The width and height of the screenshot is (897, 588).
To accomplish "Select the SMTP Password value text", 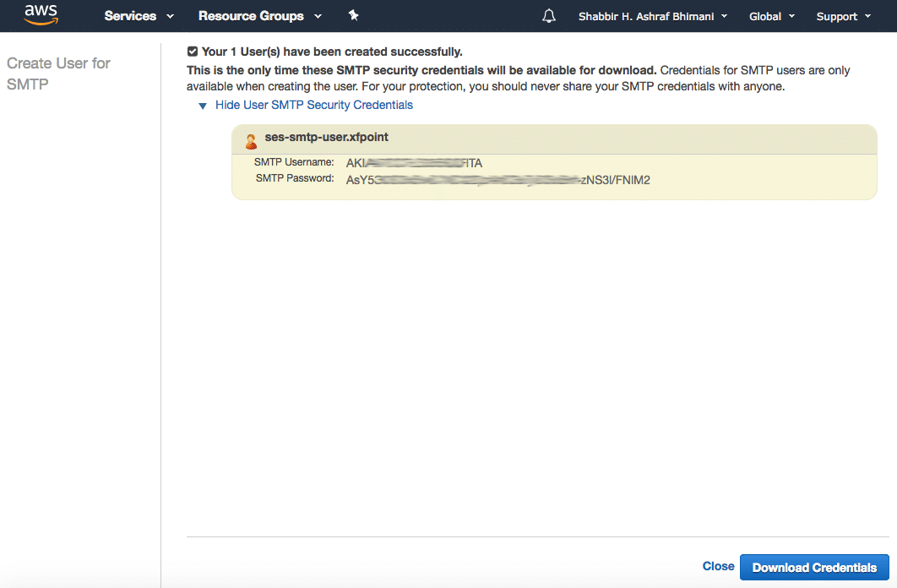I will tap(498, 180).
